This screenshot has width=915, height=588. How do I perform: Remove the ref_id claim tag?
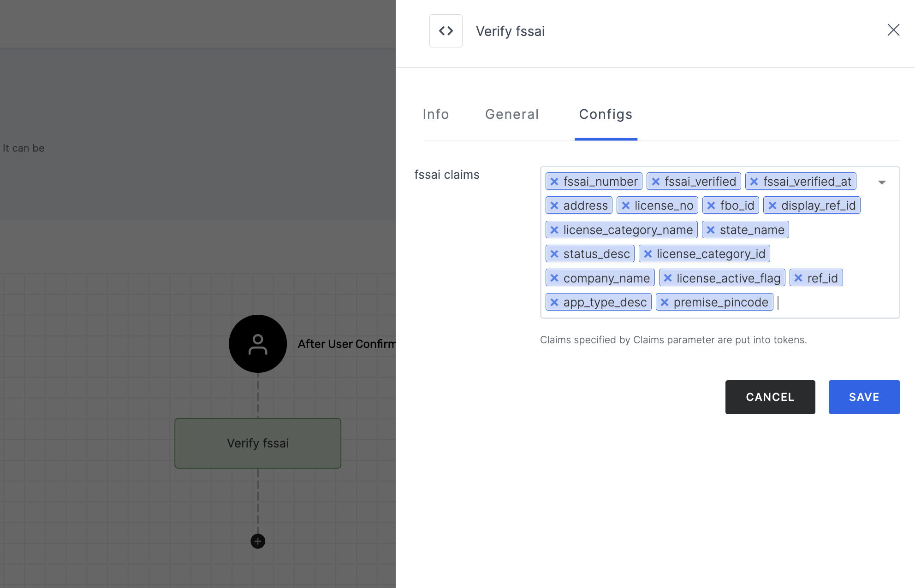(798, 278)
